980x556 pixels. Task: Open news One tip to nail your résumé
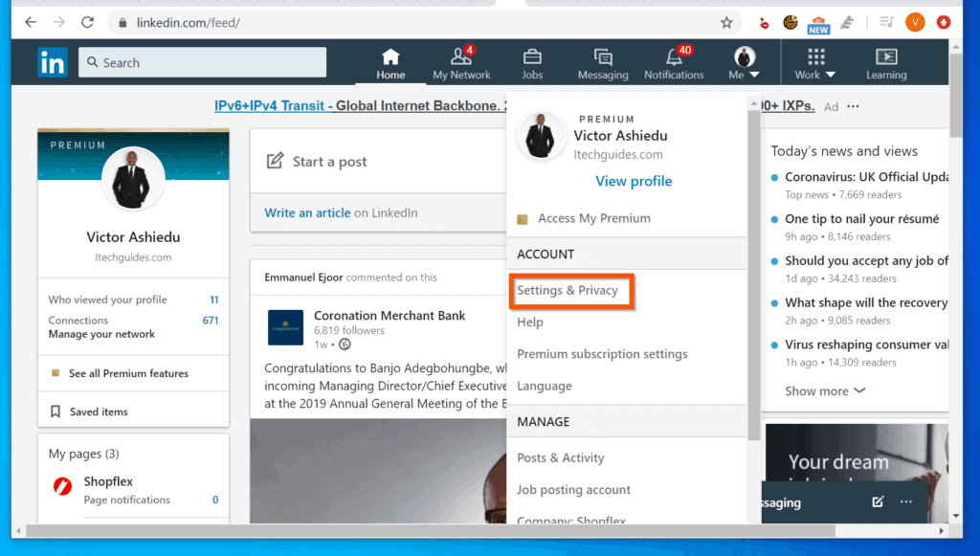click(862, 218)
